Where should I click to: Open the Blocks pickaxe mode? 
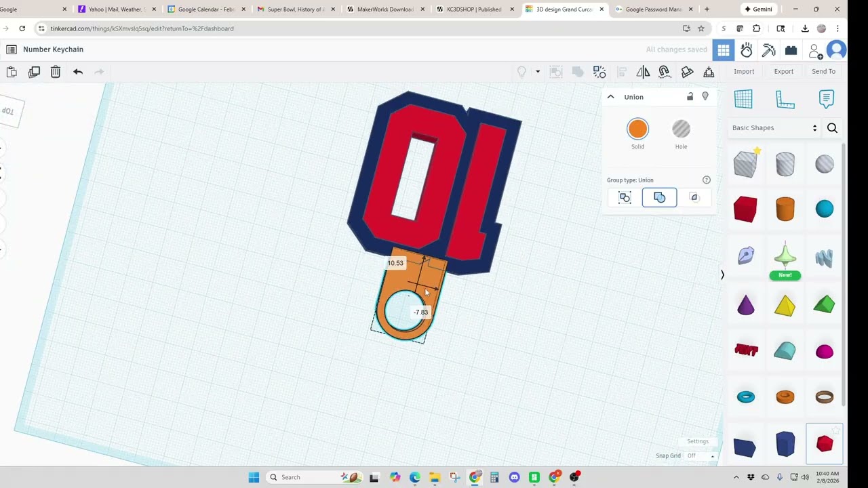769,50
